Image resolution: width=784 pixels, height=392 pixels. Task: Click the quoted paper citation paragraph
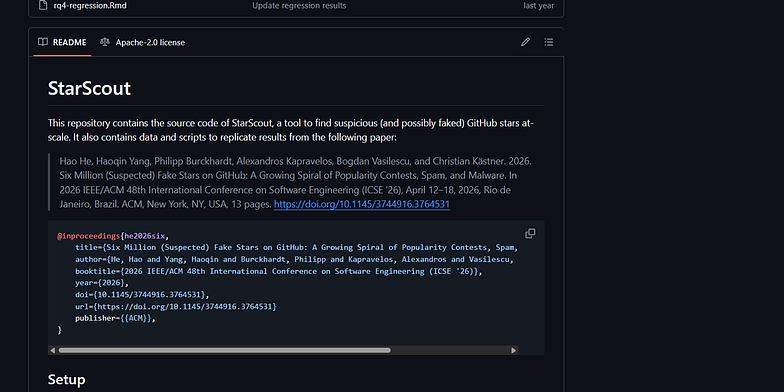296,182
